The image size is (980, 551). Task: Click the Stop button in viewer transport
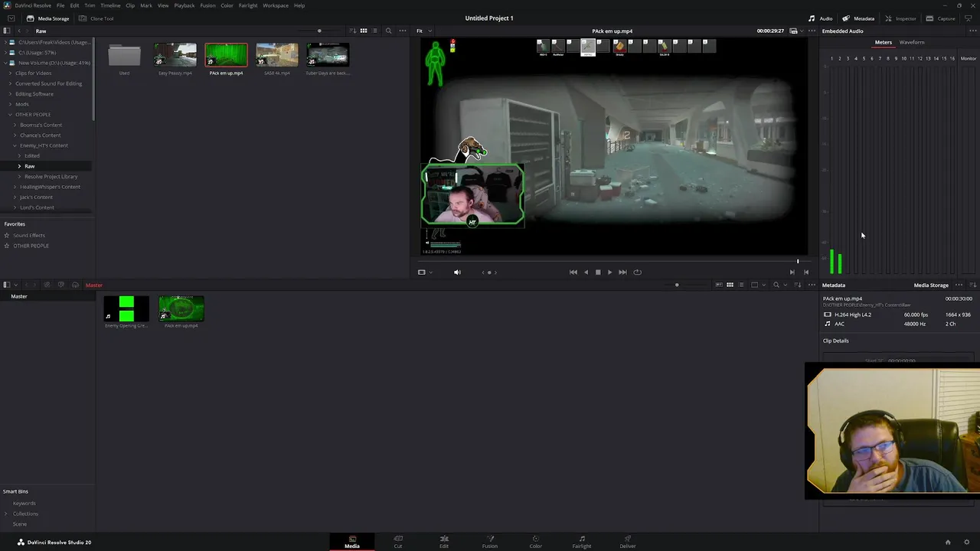pyautogui.click(x=598, y=272)
